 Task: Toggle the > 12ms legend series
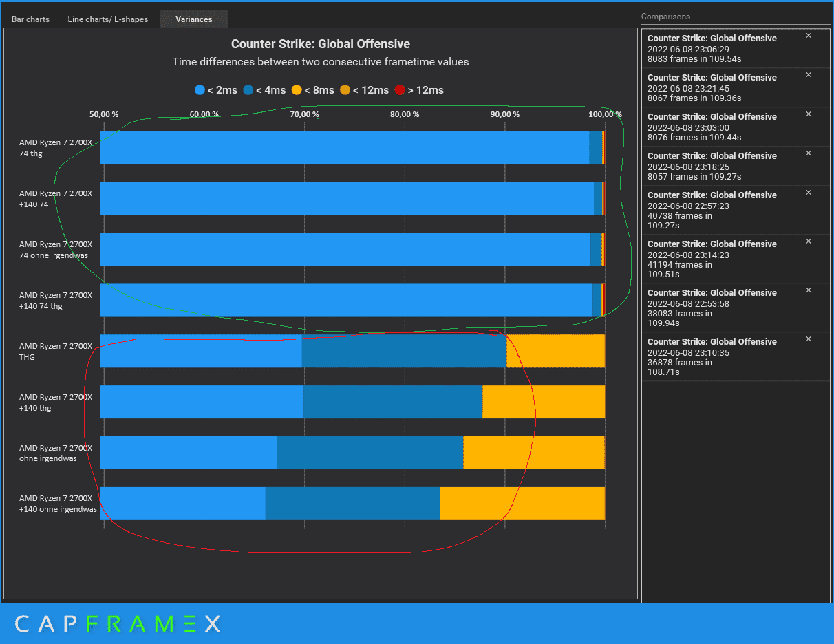[x=419, y=90]
